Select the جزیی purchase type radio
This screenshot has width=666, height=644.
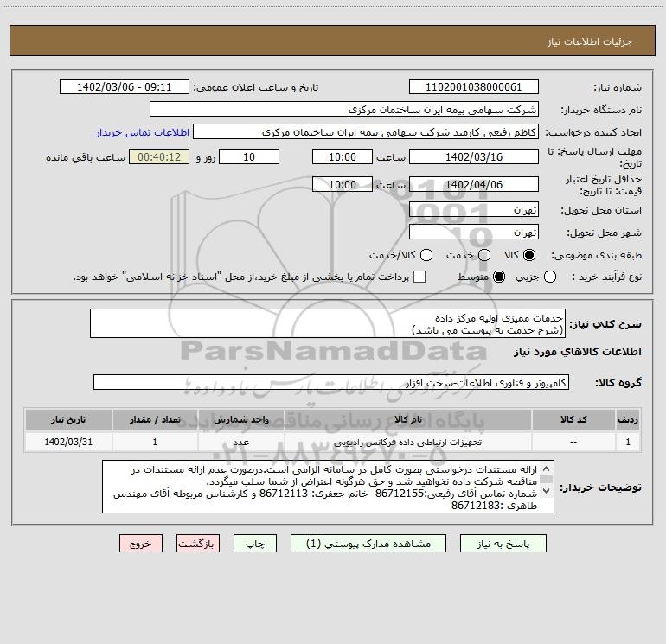pyautogui.click(x=549, y=277)
